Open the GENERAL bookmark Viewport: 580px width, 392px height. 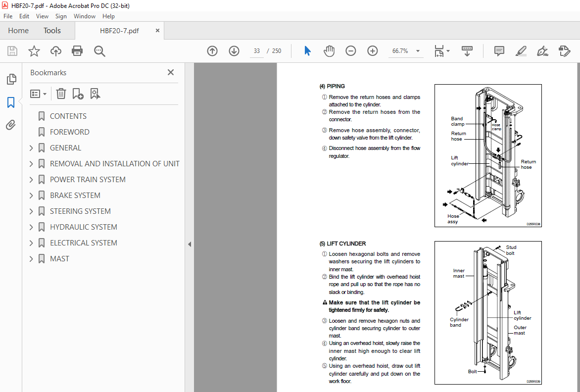click(x=65, y=148)
